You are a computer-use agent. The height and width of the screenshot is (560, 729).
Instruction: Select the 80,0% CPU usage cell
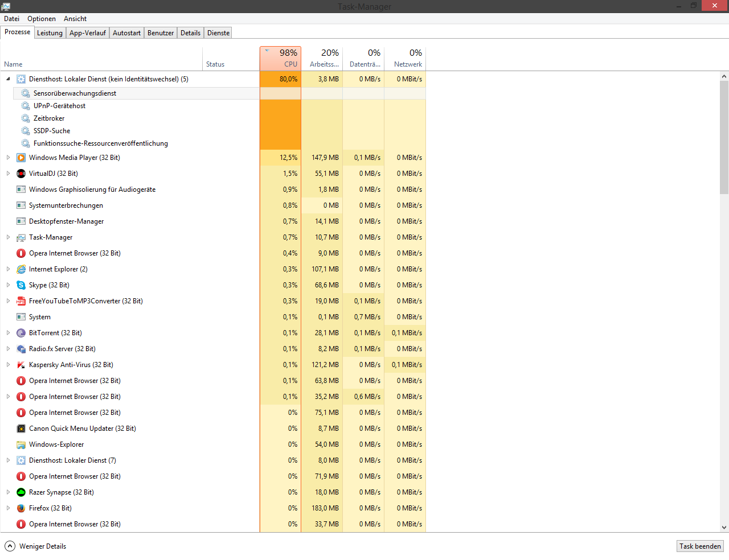pos(280,79)
